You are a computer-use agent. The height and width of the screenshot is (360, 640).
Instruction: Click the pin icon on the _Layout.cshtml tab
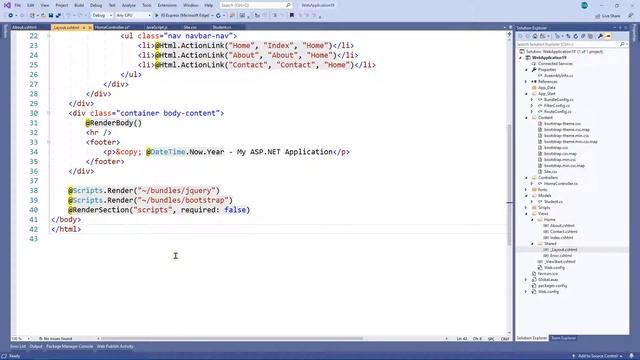pos(84,27)
